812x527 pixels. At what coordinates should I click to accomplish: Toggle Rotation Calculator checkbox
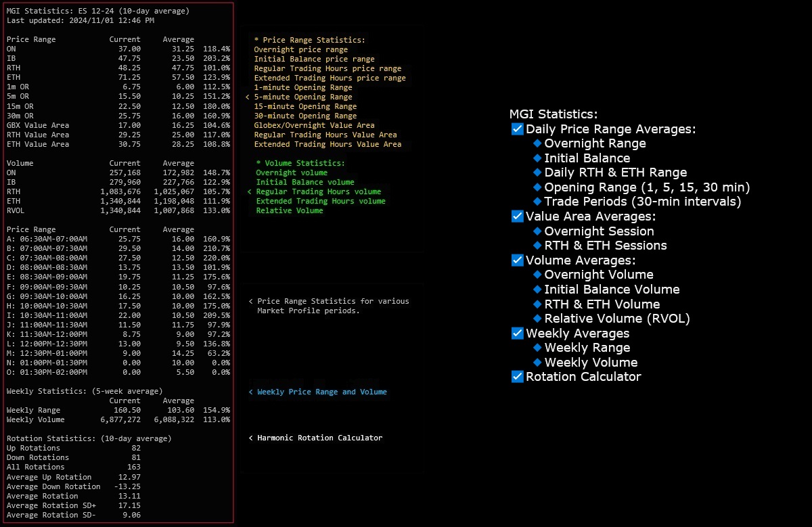[518, 376]
